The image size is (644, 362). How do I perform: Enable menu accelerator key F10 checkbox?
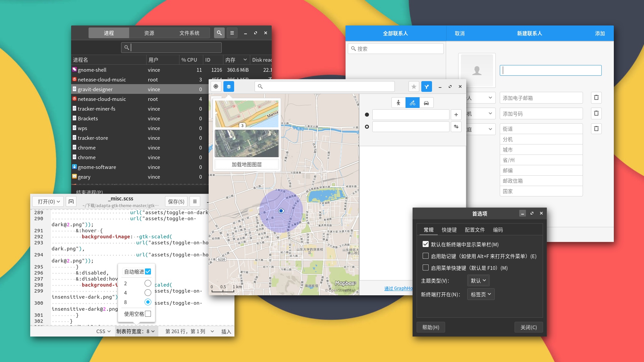[x=426, y=268]
